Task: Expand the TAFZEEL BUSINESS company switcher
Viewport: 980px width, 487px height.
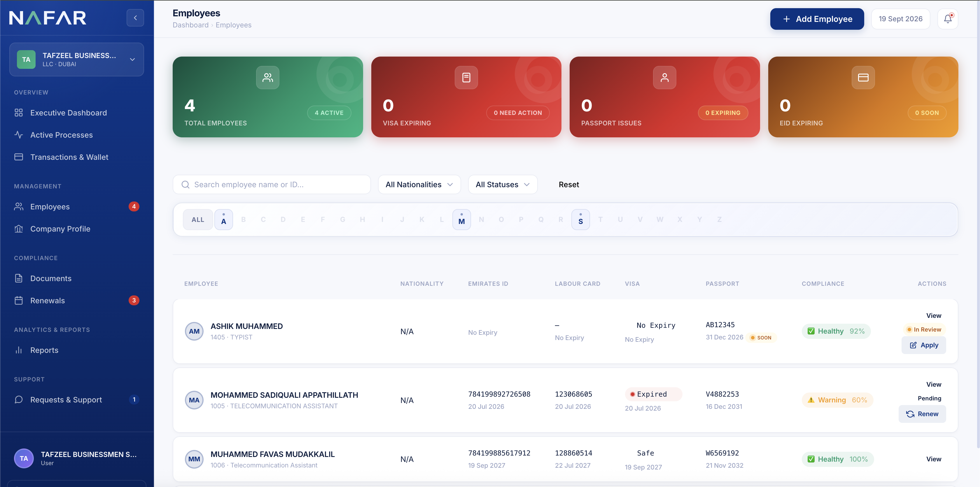Action: 76,59
